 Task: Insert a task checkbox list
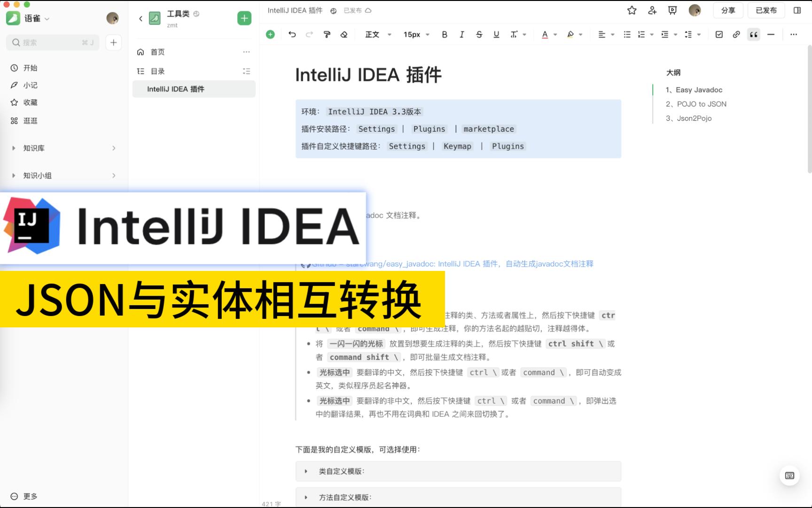[719, 34]
